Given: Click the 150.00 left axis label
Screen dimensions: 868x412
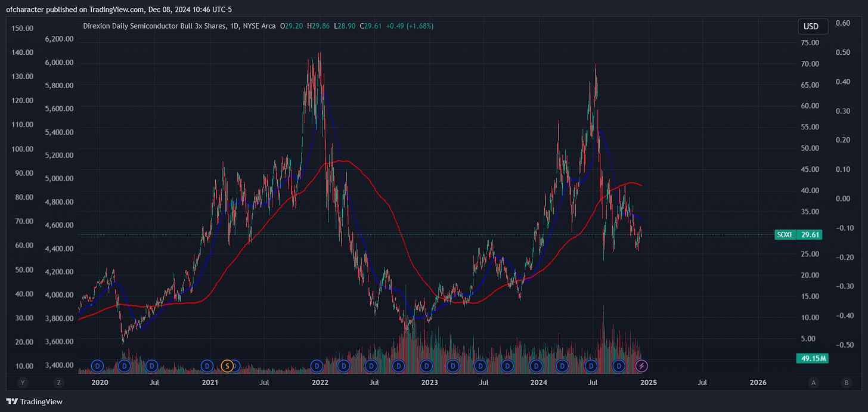Looking at the screenshot, I should click(x=22, y=28).
